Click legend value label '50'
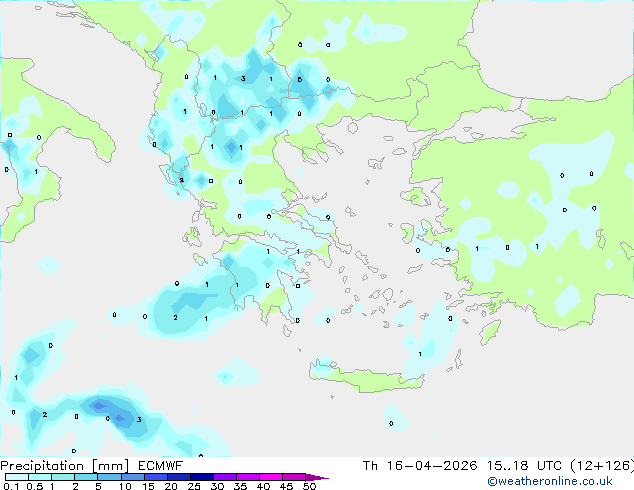This screenshot has width=634, height=490. [309, 486]
